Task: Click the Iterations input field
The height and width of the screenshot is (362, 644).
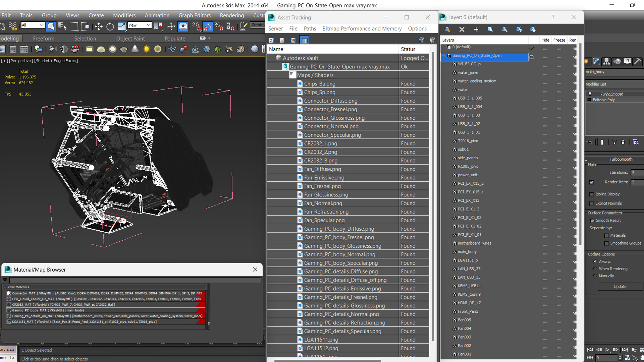Action: (x=637, y=172)
